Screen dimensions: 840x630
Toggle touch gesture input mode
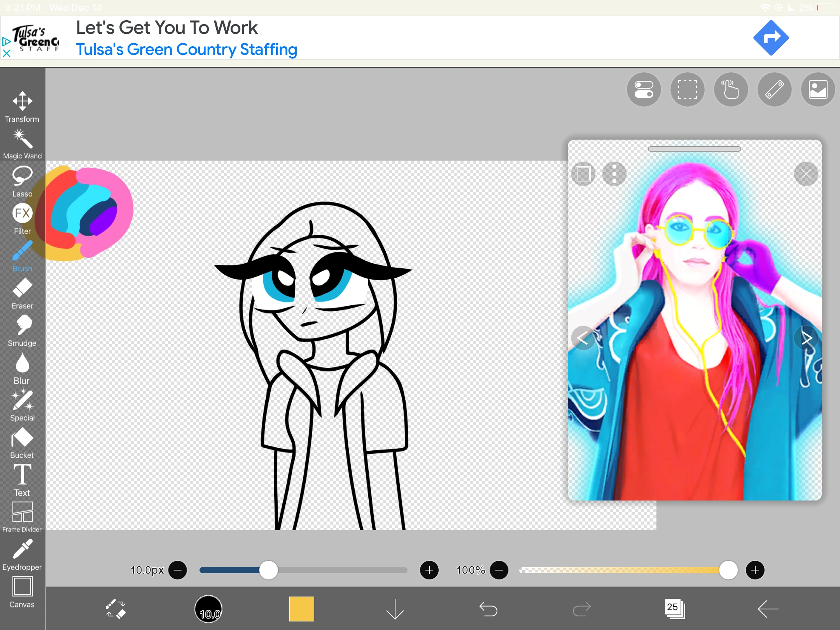(x=730, y=89)
